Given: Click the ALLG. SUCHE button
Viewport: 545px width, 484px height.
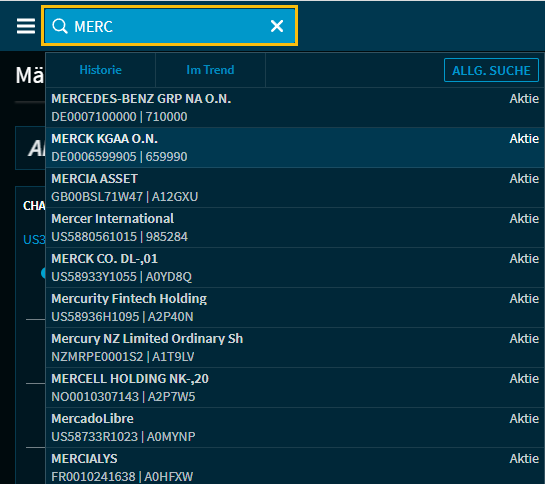Looking at the screenshot, I should 491,71.
